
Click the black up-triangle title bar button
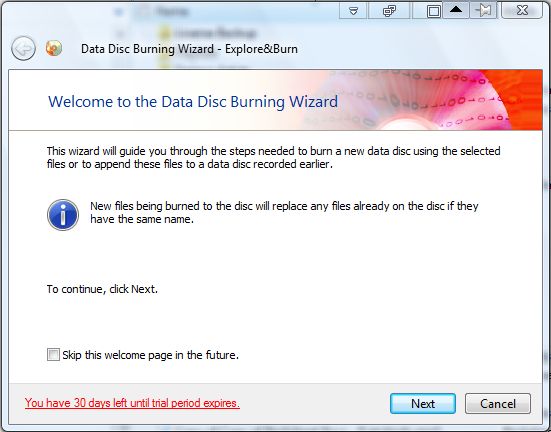click(x=456, y=11)
